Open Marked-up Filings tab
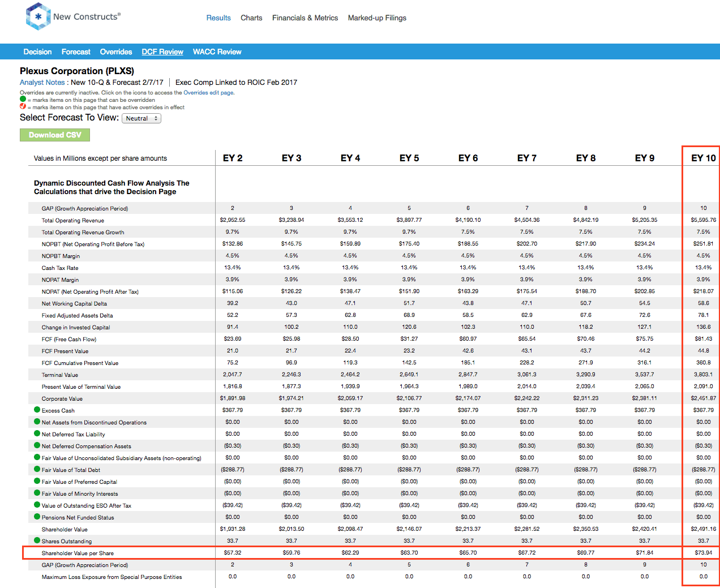The width and height of the screenshot is (720, 588). click(377, 18)
